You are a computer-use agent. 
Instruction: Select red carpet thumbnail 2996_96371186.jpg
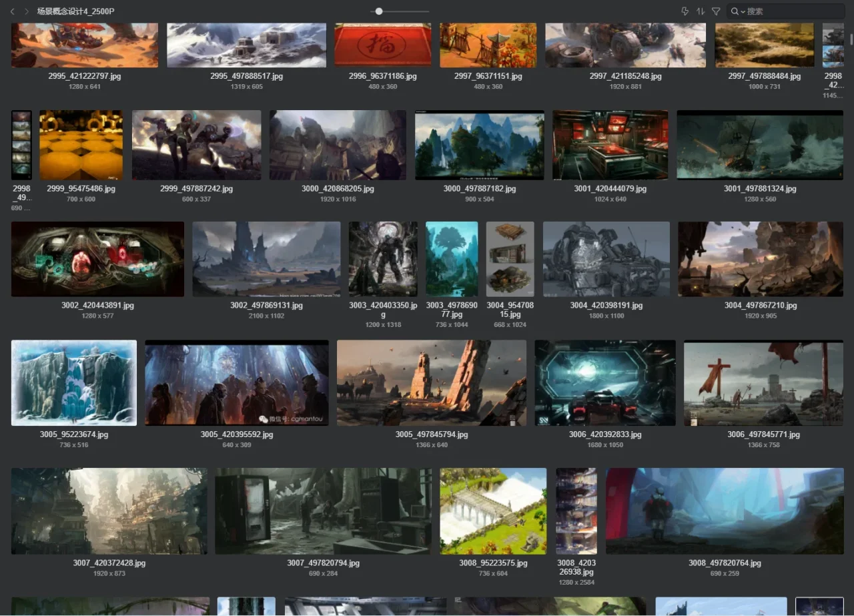point(382,45)
